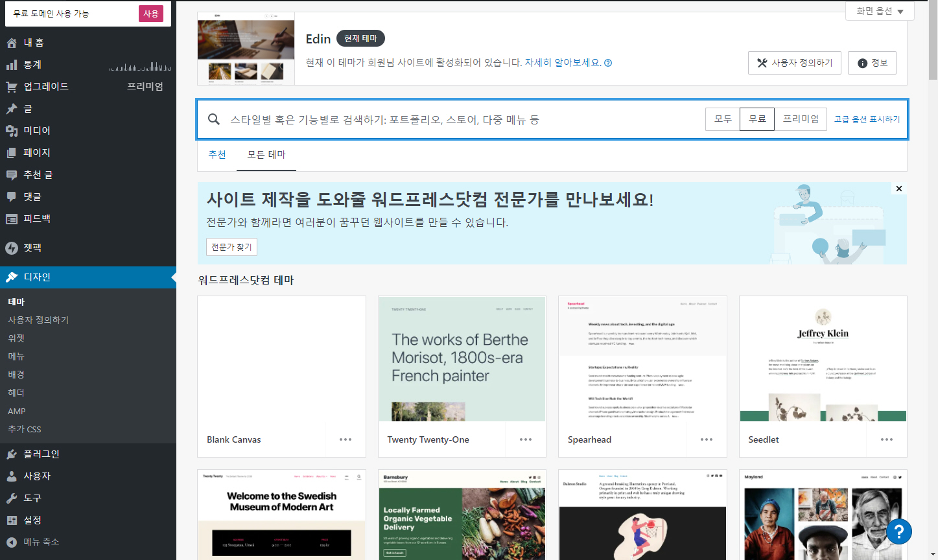Click the stats sparkline next to 통계
This screenshot has height=560, width=938.
pos(140,66)
